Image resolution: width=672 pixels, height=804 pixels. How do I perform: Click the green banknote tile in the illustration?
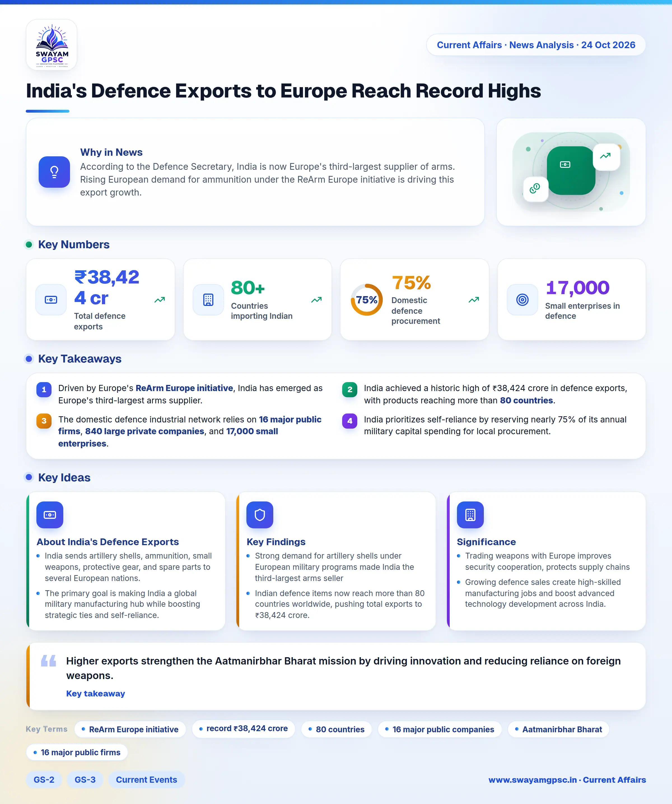[571, 170]
